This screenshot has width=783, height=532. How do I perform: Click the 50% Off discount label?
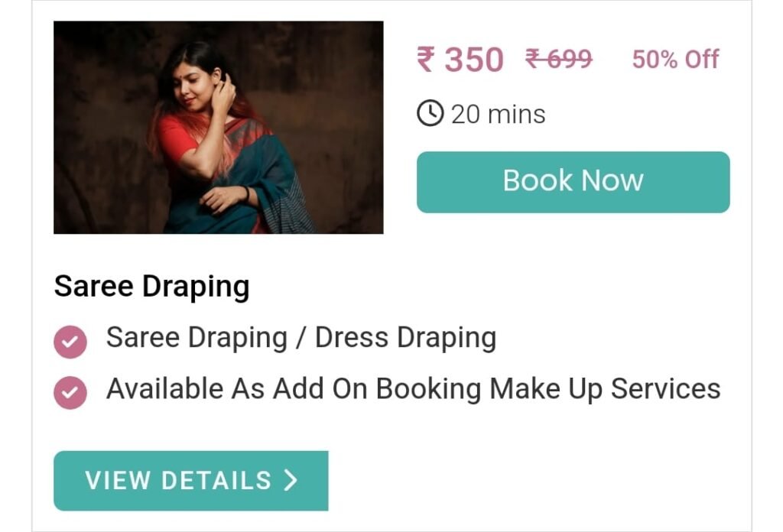(x=675, y=60)
